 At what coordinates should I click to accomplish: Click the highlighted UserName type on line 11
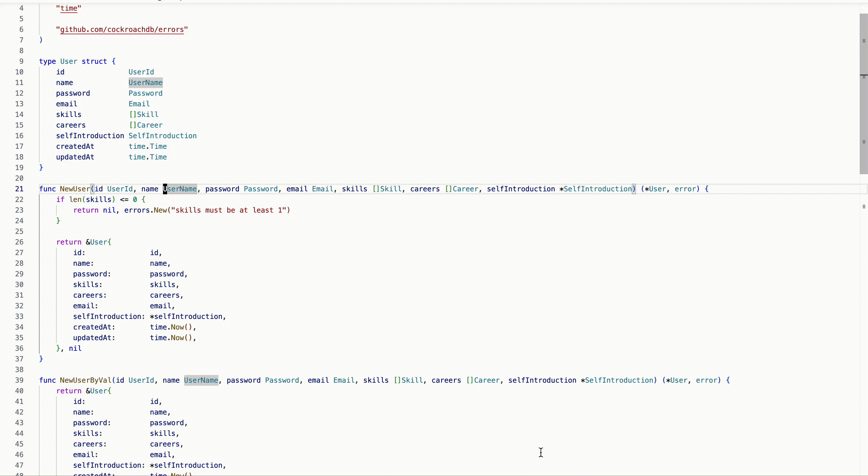[x=145, y=83]
